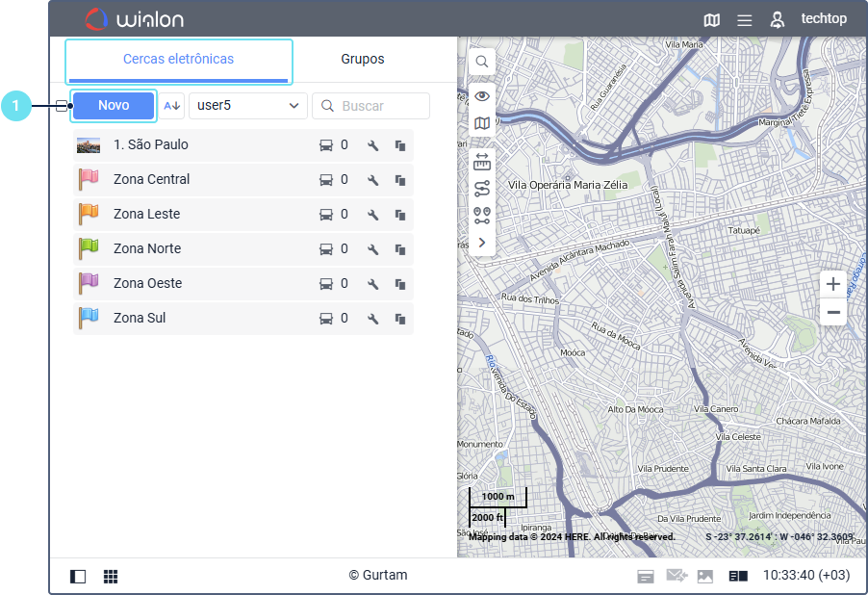
Task: Toggle visible layers eye icon on map
Action: [x=482, y=94]
